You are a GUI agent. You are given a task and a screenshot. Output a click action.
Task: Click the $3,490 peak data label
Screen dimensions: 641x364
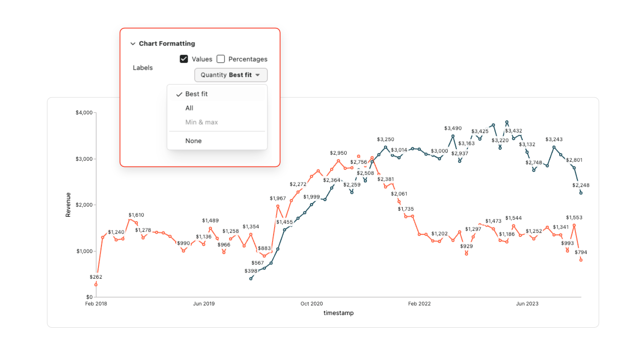453,129
